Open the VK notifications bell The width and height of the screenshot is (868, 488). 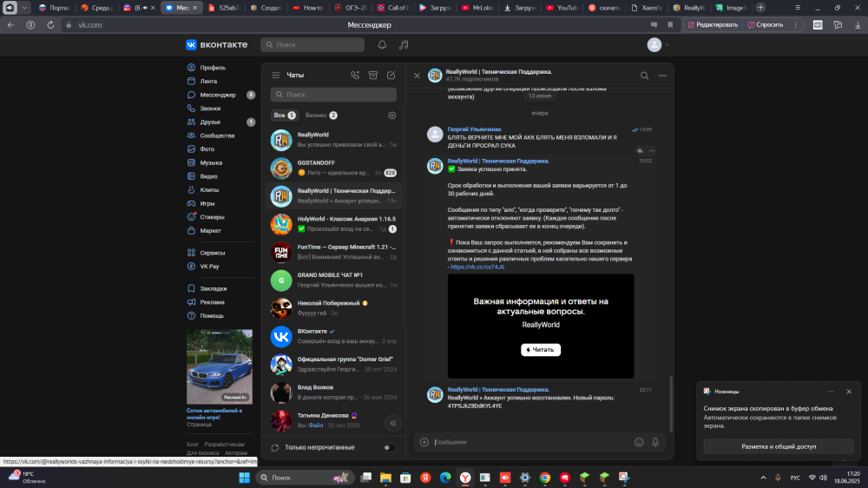pos(382,45)
